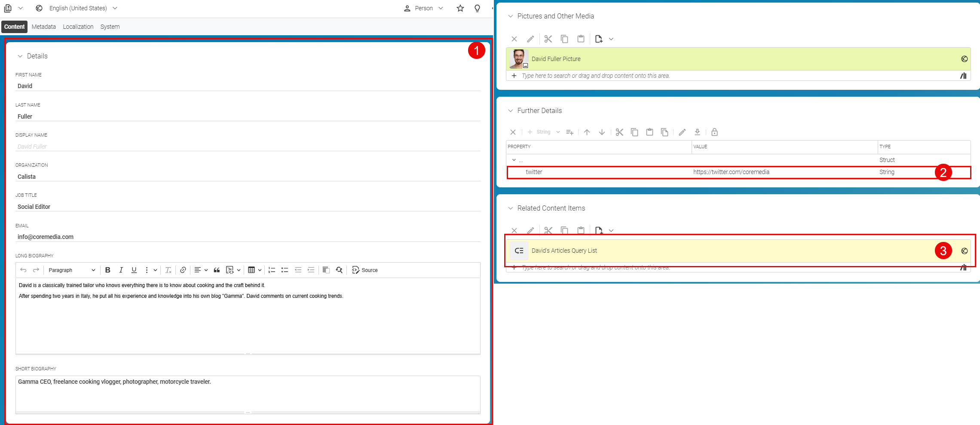Toggle bold formatting in biography editor

[108, 270]
